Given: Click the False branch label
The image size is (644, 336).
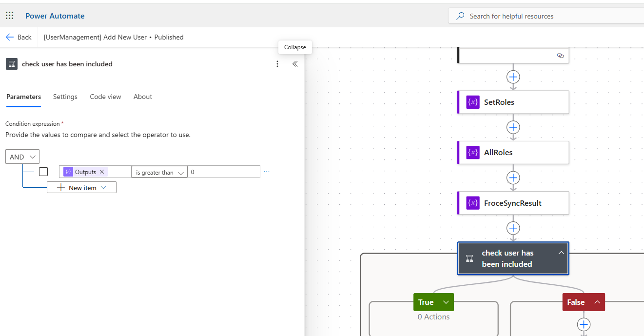Looking at the screenshot, I should (x=576, y=302).
